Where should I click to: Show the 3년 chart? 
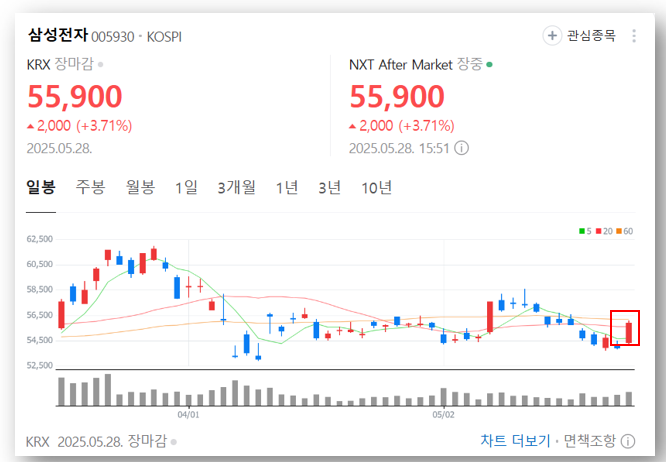click(330, 187)
